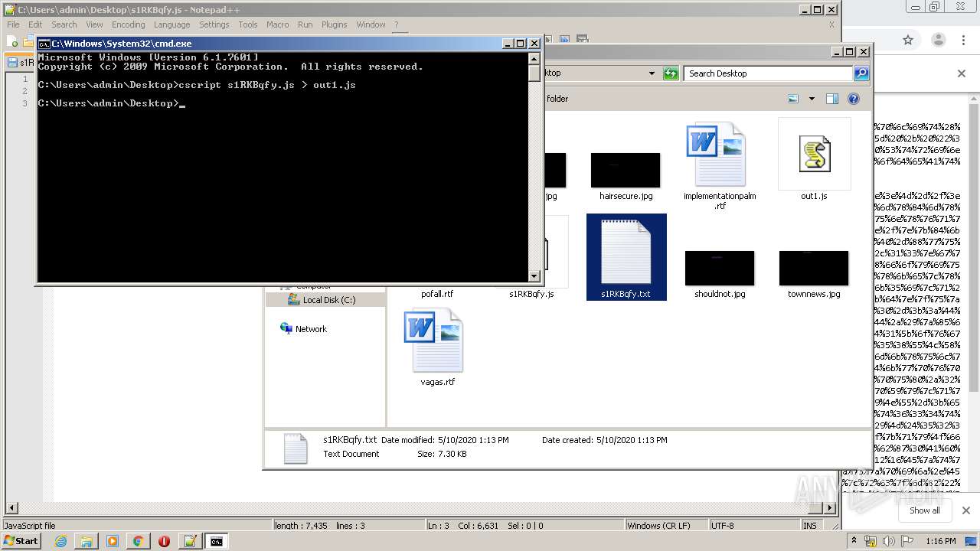Click the s1RKBqfy.js file name in Explorer
980x551 pixels.
coord(531,294)
